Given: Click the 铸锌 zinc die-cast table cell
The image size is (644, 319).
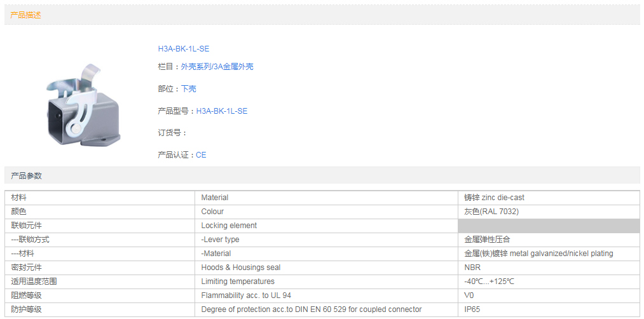Looking at the screenshot, I should pyautogui.click(x=494, y=198).
